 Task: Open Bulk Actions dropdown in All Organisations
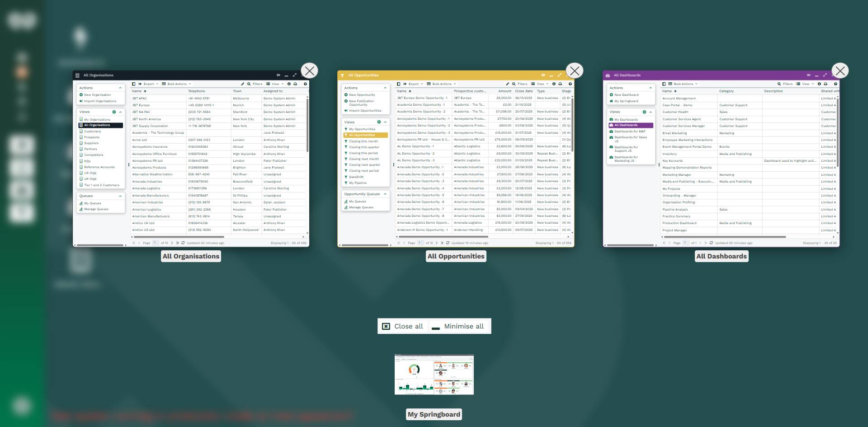coord(176,84)
